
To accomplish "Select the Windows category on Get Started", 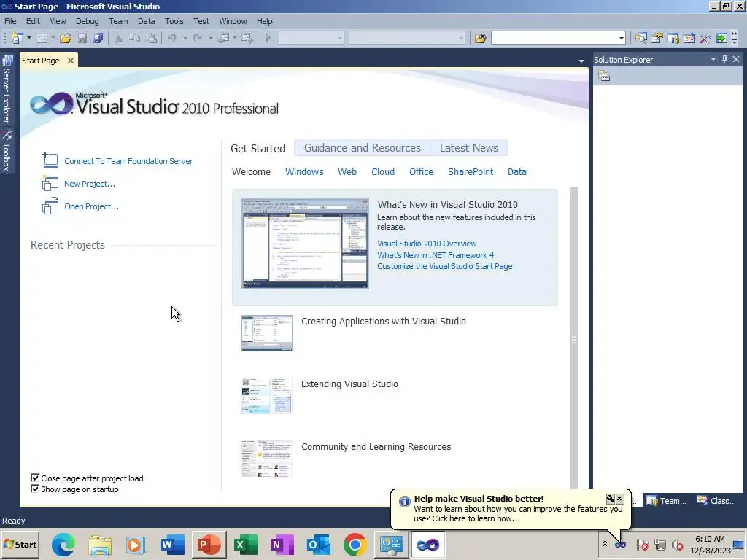I will pos(304,172).
